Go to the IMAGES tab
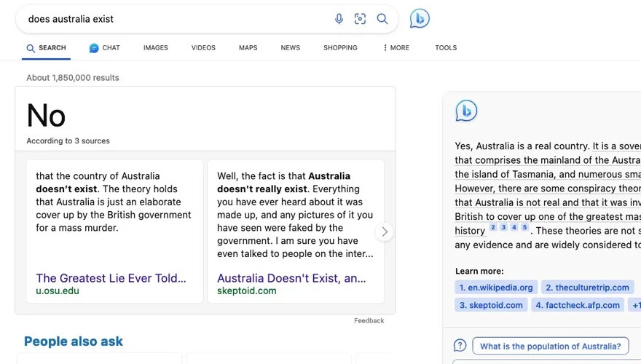The image size is (641, 364). [x=156, y=48]
